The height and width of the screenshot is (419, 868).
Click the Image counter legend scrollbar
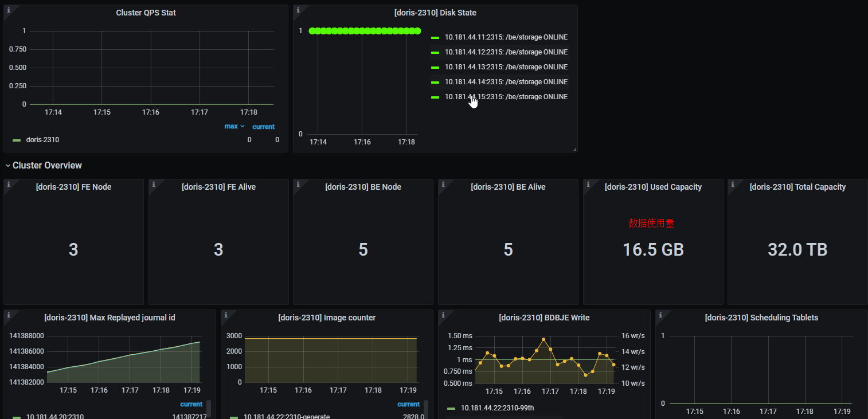[x=426, y=409]
